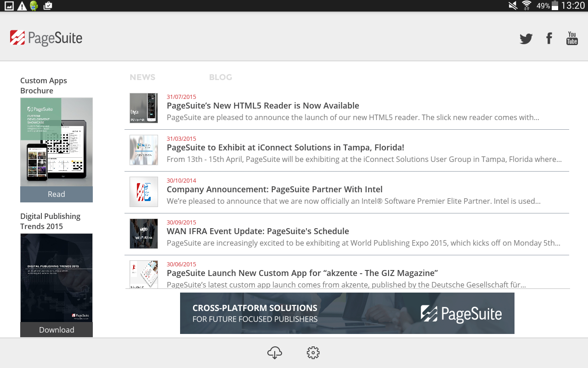Tap the Cross-Platform Solutions banner ad
Image resolution: width=588 pixels, height=368 pixels.
tap(347, 313)
